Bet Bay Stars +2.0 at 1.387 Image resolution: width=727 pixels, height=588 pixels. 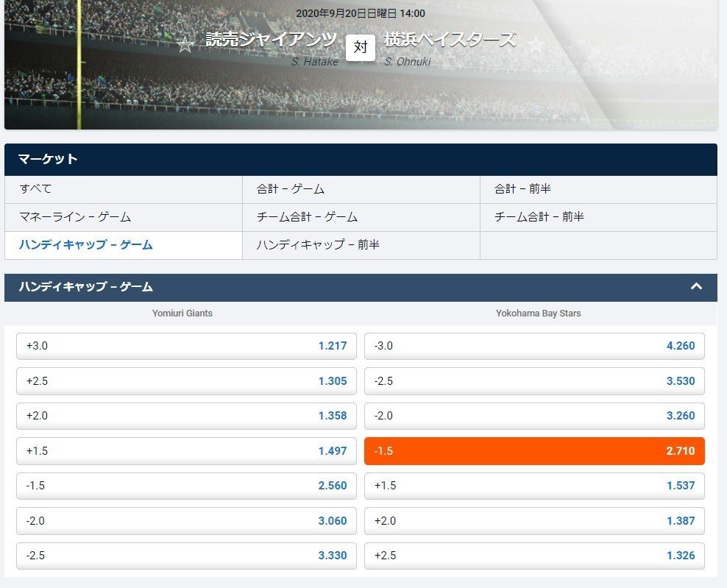535,521
